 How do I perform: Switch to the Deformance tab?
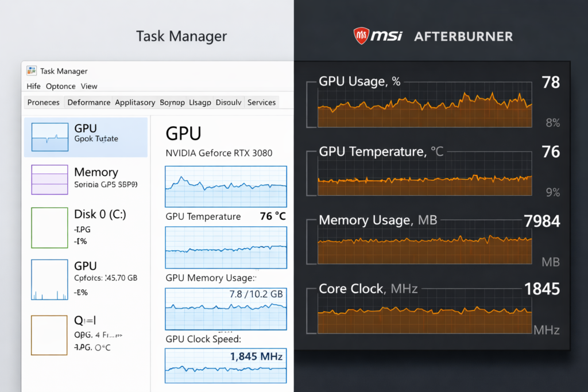point(88,102)
